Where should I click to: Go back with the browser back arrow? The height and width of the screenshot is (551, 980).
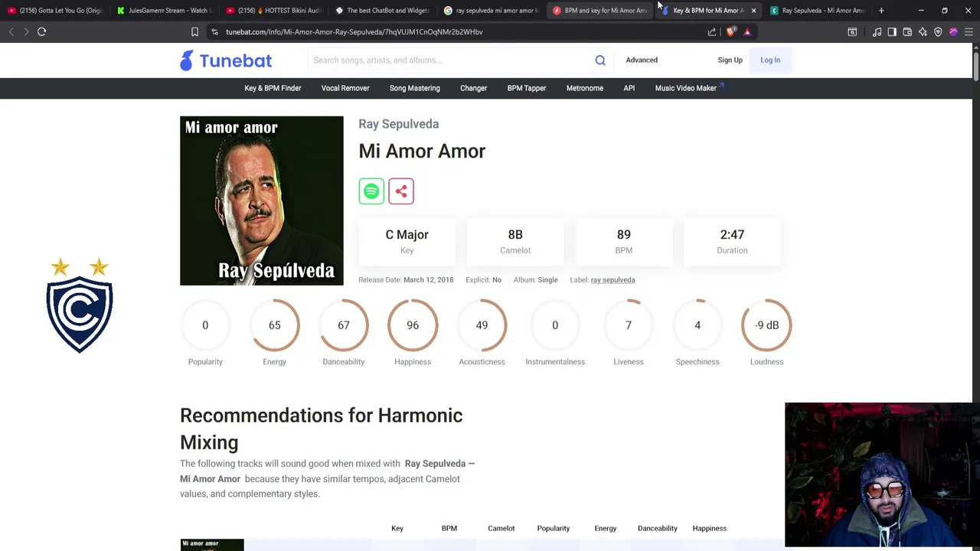(11, 32)
